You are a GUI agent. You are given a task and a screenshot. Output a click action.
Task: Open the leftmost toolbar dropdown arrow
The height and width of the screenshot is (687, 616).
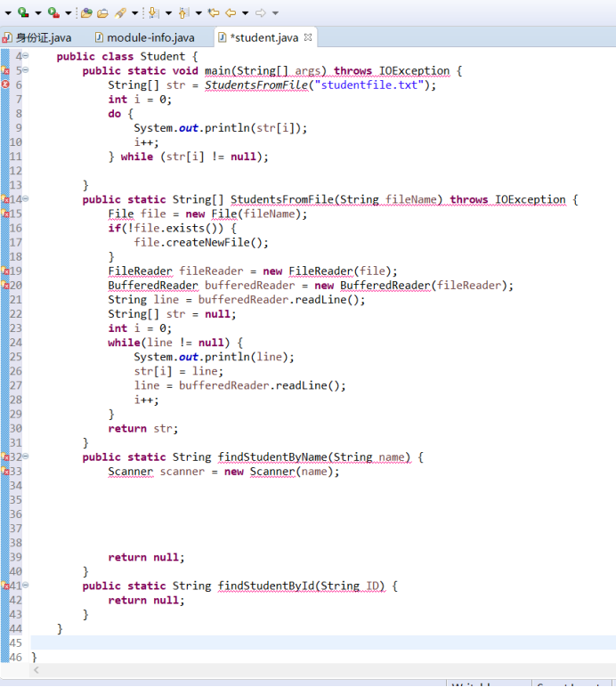point(8,13)
